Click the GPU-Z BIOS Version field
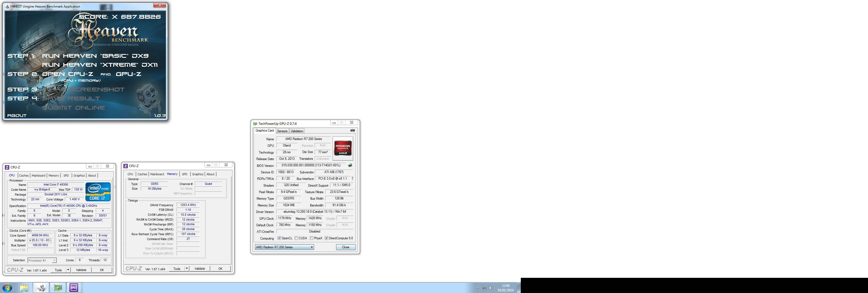This screenshot has width=868, height=293. [312, 165]
